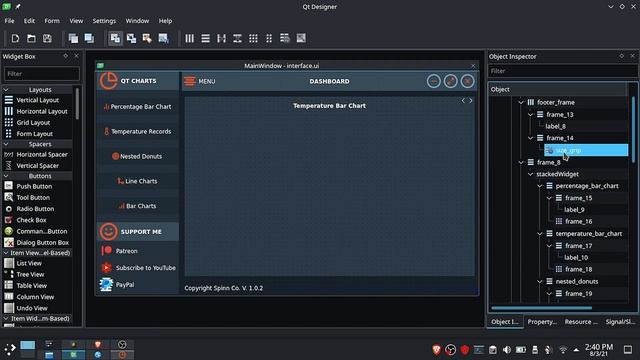This screenshot has height=360, width=640.
Task: Click the red round minimize button in the form
Action: pyautogui.click(x=433, y=81)
